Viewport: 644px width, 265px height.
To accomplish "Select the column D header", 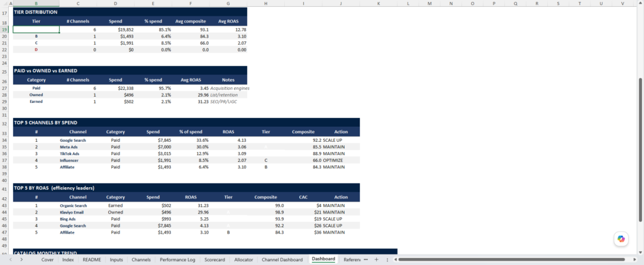I will pos(116,3).
